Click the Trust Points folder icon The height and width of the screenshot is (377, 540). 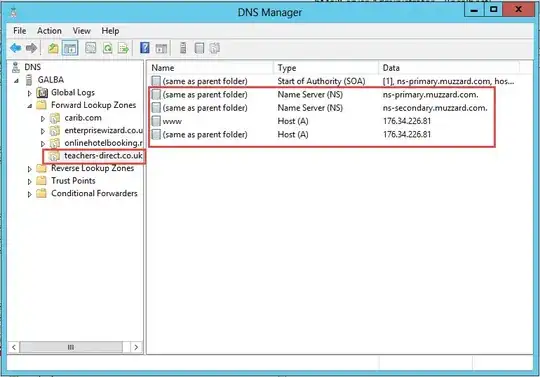coord(41,181)
